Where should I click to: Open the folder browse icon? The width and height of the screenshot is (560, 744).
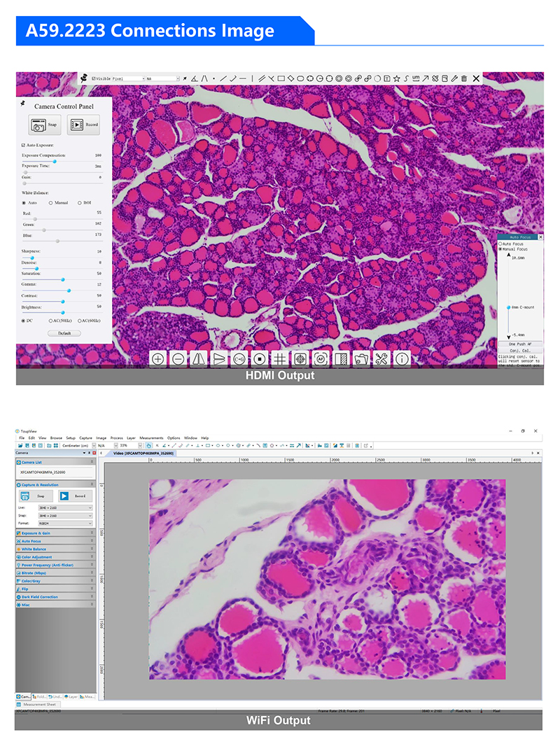click(x=361, y=359)
